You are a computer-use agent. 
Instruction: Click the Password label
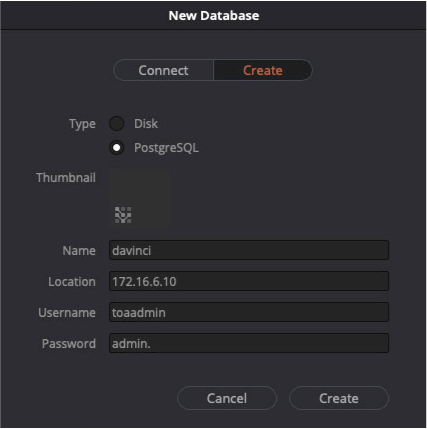click(69, 344)
